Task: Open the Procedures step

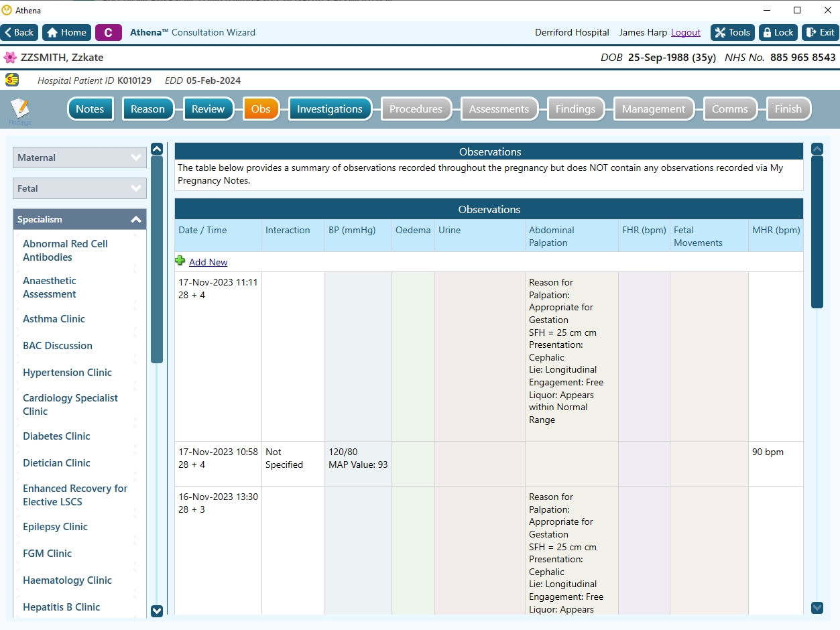Action: 416,109
